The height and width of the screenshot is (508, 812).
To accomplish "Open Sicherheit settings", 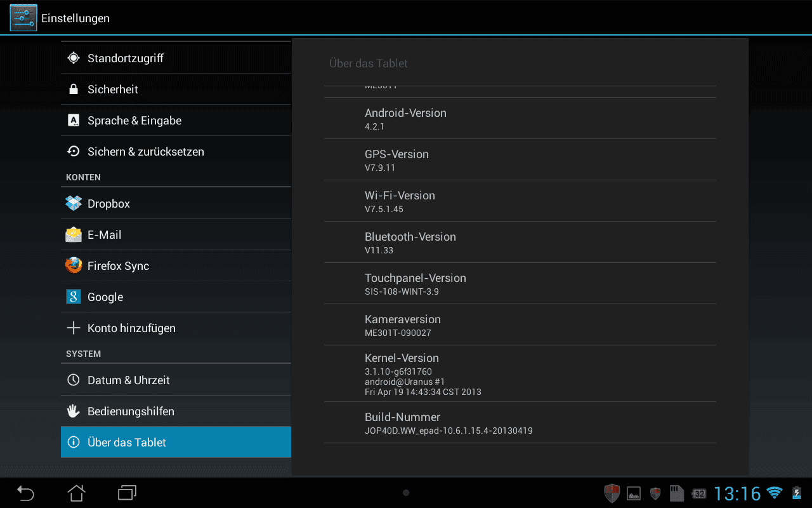I will tap(176, 89).
